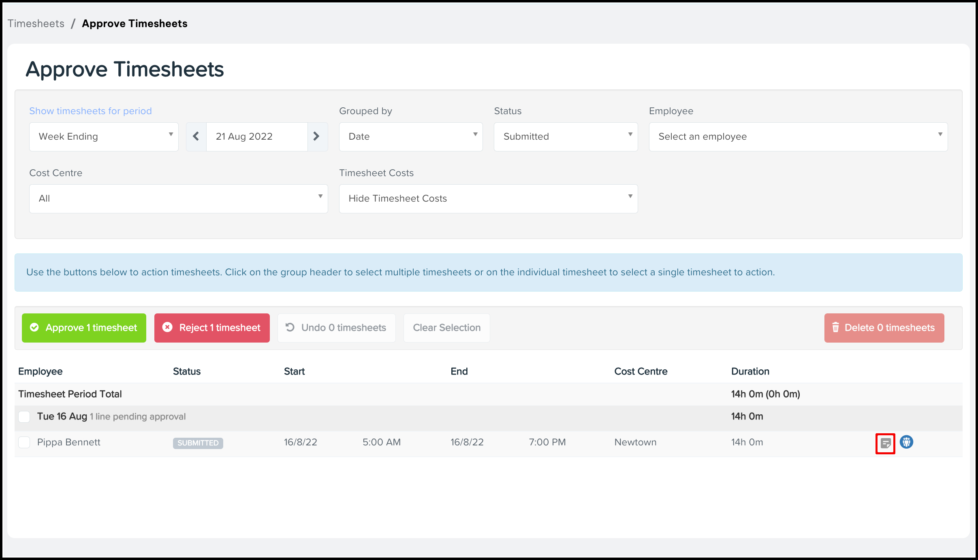Click the blue employee profile icon
978x560 pixels.
(x=906, y=442)
